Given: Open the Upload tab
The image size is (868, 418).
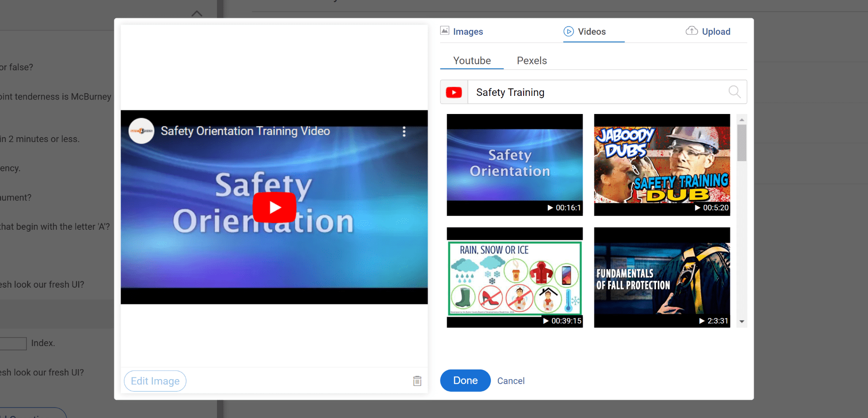Looking at the screenshot, I should [x=708, y=32].
